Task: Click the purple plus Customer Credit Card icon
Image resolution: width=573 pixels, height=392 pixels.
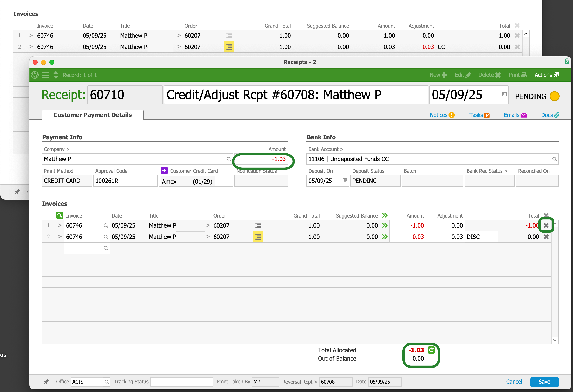Action: click(x=164, y=170)
